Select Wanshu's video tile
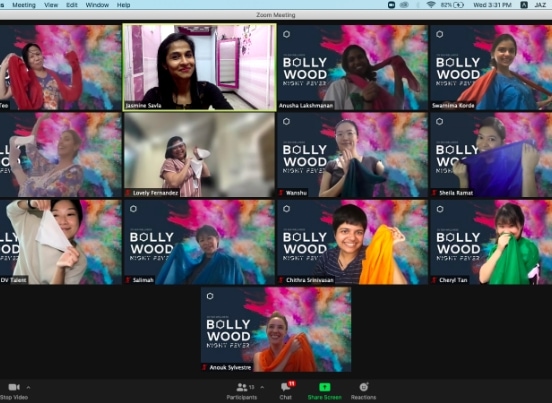The width and height of the screenshot is (552, 403). 353,155
